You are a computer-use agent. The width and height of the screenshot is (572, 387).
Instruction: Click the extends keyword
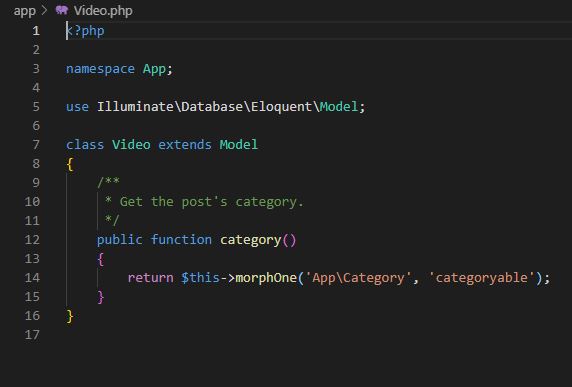coord(185,144)
